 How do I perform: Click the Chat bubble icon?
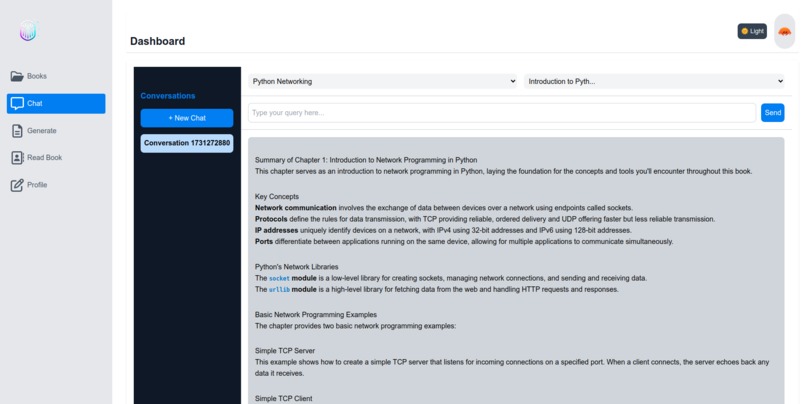17,103
